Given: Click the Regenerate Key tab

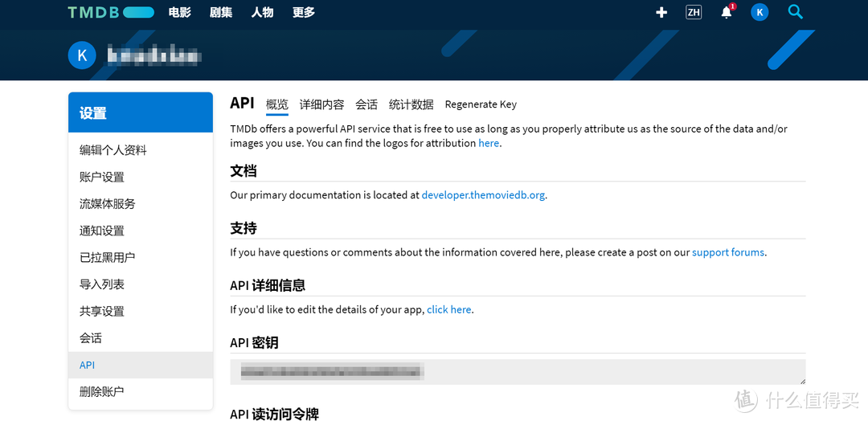Looking at the screenshot, I should 481,104.
